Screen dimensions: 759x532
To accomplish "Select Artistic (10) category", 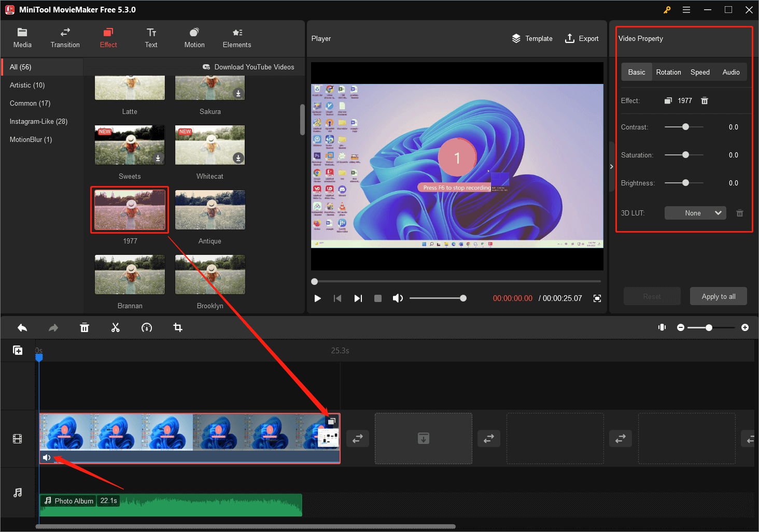I will pos(27,85).
